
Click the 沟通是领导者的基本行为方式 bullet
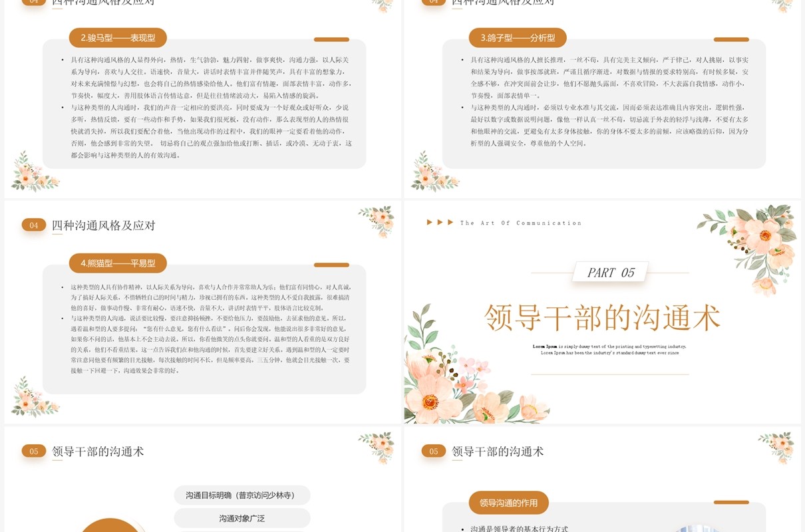tap(519, 529)
